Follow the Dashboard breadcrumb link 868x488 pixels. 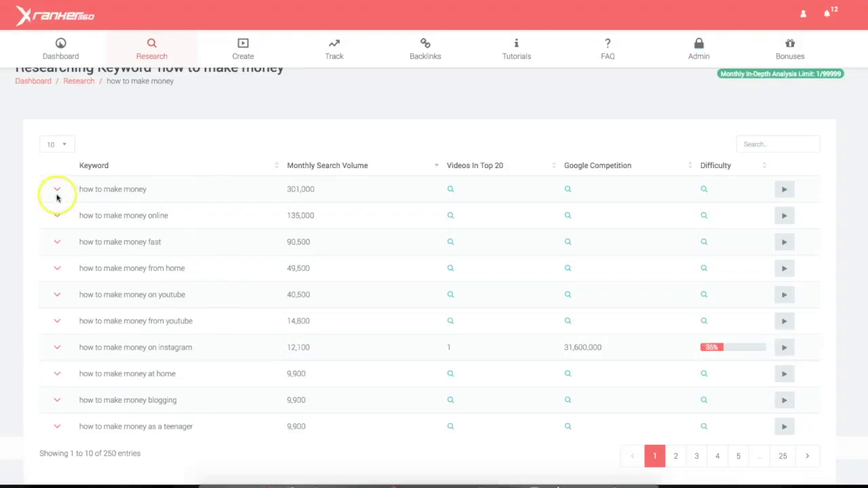click(33, 81)
